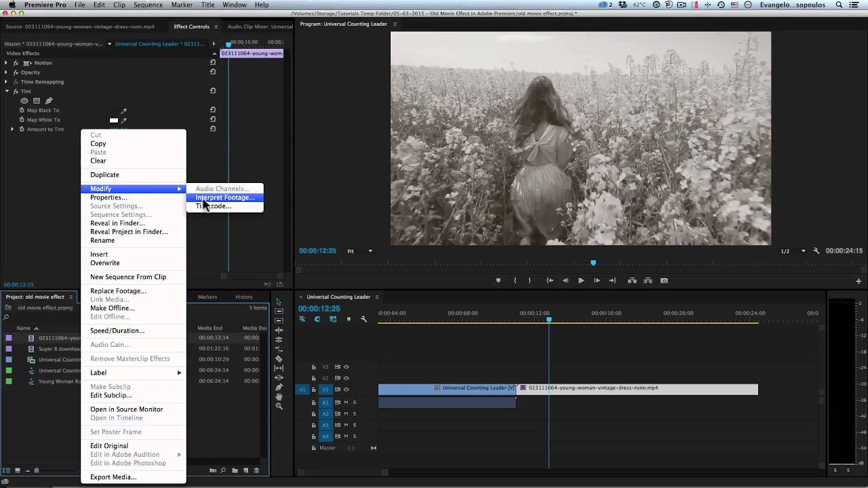Select the Slip tool
The image size is (868, 488).
tap(279, 368)
